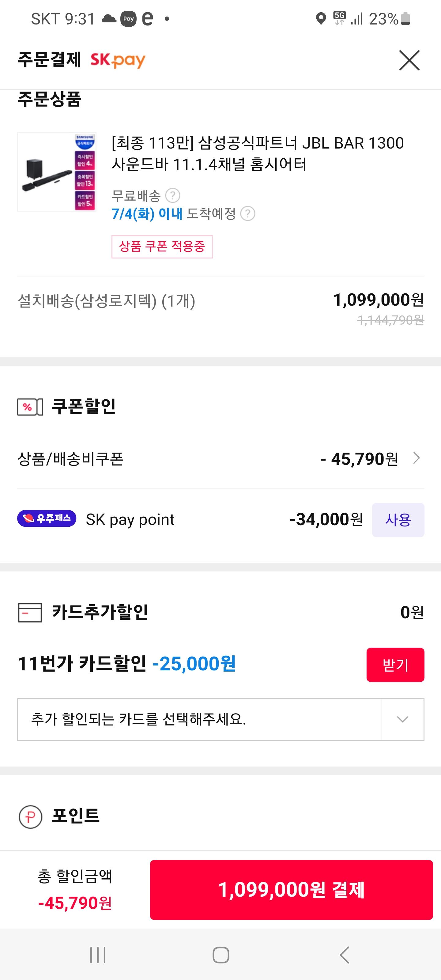Click the dropdown arrow for card selection
The image size is (441, 980).
[x=402, y=719]
